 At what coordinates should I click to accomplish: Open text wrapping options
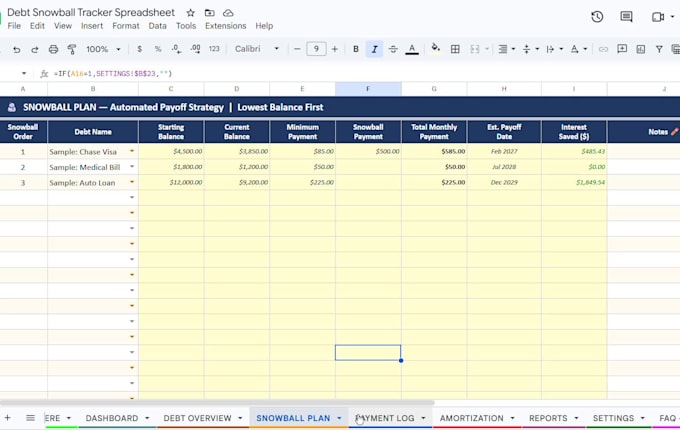pyautogui.click(x=554, y=49)
